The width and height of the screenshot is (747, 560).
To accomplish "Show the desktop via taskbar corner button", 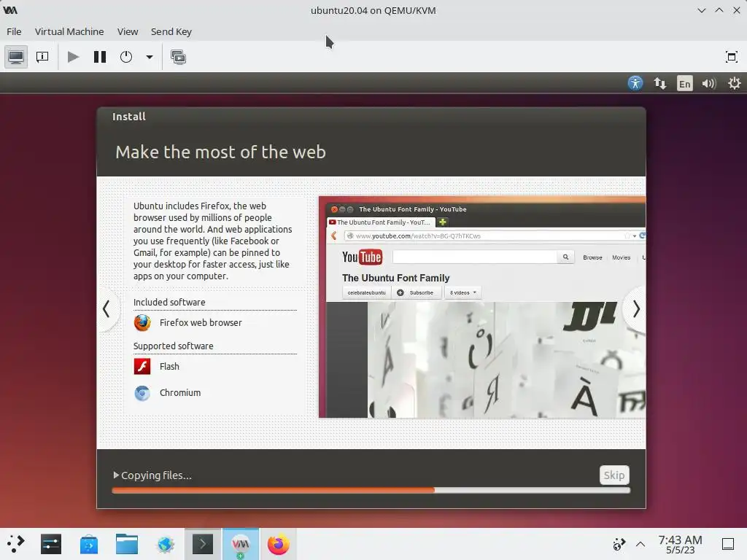I will tap(727, 544).
